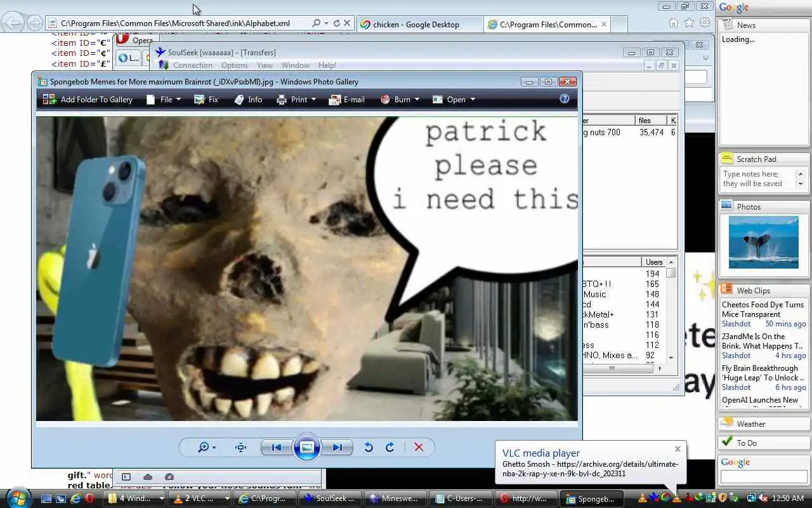Open the Fix pane in Photo Gallery
Viewport: 812px width, 508px height.
pyautogui.click(x=206, y=100)
